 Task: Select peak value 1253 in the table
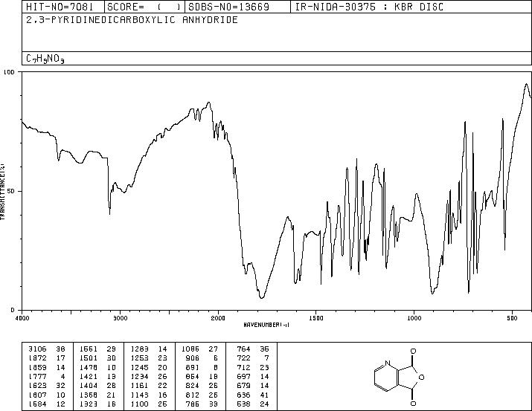coord(139,357)
